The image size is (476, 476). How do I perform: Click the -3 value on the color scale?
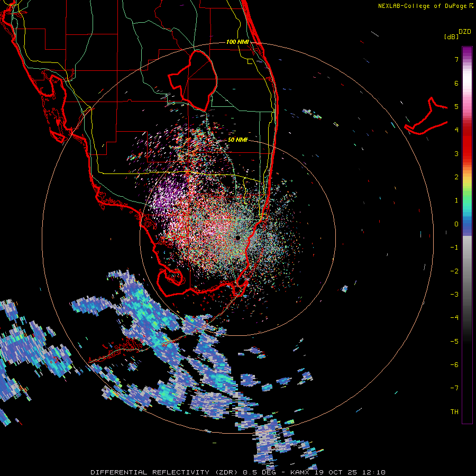[x=454, y=295]
